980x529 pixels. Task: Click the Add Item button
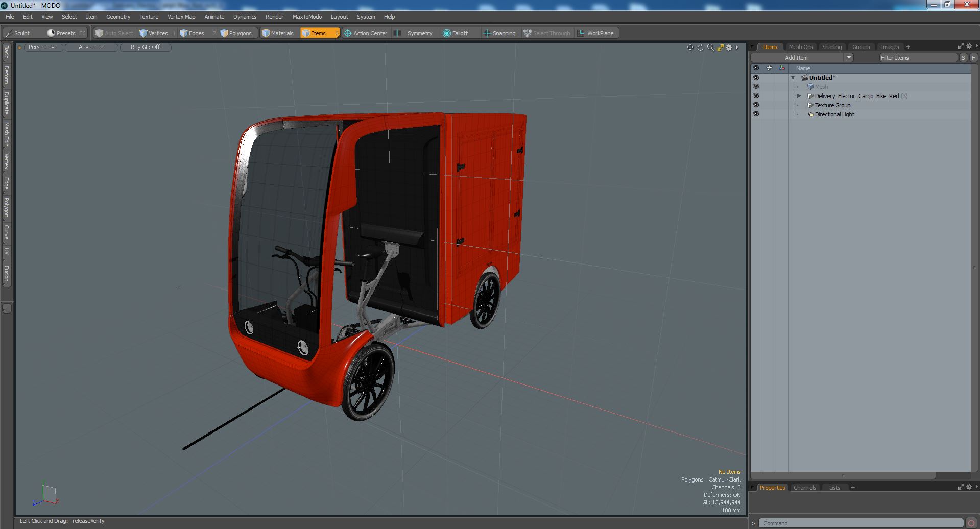pos(796,58)
